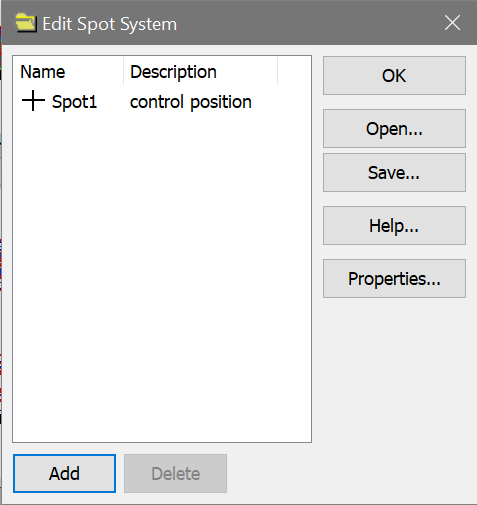This screenshot has width=477, height=505.
Task: Open a spot system file with Open...
Action: coord(394,129)
